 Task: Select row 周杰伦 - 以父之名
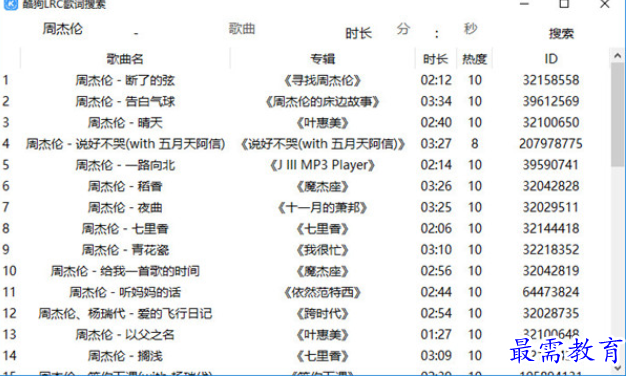click(x=305, y=335)
